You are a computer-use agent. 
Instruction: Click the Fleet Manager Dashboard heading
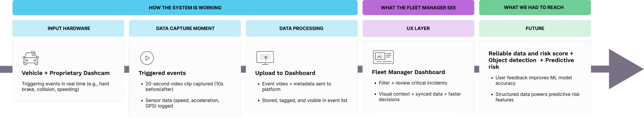408,72
